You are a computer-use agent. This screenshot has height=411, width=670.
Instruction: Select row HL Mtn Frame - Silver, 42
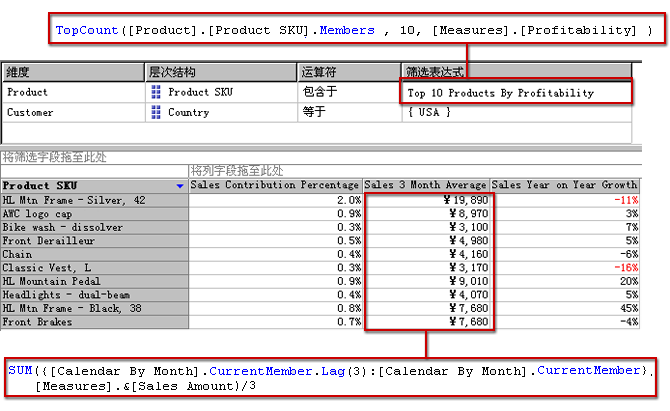click(94, 200)
